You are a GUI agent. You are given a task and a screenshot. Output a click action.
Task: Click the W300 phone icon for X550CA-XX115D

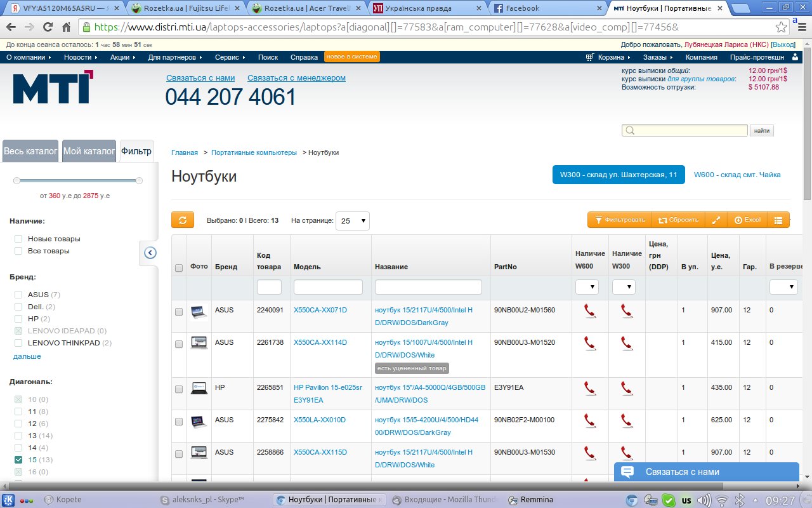pyautogui.click(x=627, y=453)
